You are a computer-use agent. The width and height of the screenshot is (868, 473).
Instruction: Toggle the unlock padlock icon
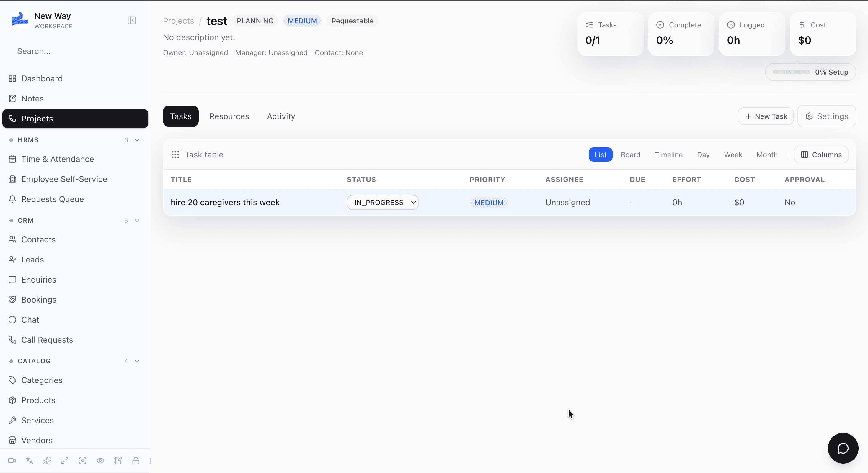click(136, 461)
